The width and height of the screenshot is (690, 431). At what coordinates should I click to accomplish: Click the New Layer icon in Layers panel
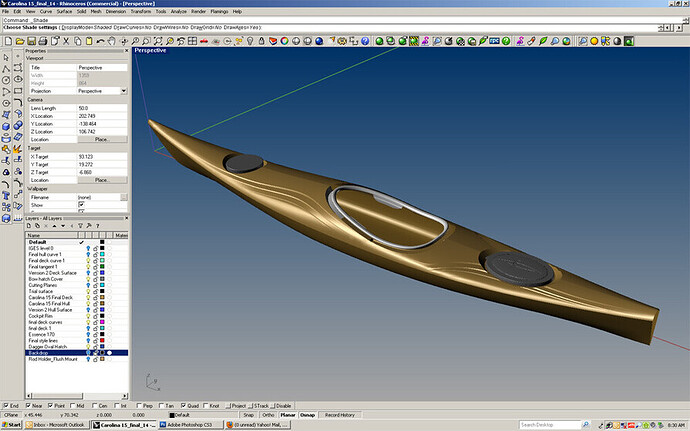click(x=29, y=226)
